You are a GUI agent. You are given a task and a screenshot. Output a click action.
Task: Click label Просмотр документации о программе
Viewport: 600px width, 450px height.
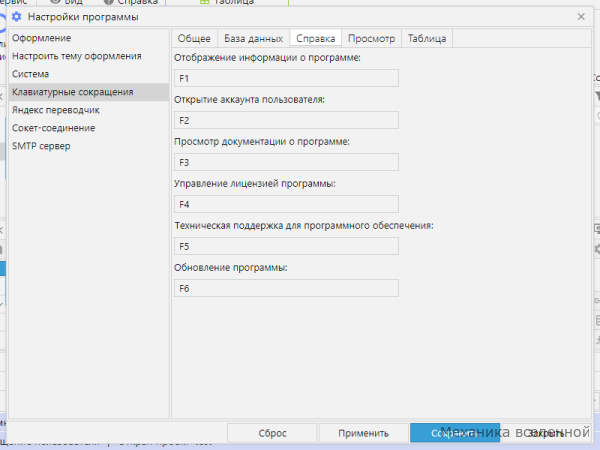[x=262, y=142]
